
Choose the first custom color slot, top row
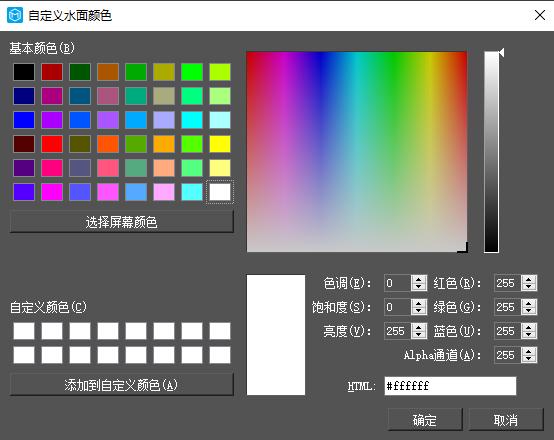click(24, 331)
